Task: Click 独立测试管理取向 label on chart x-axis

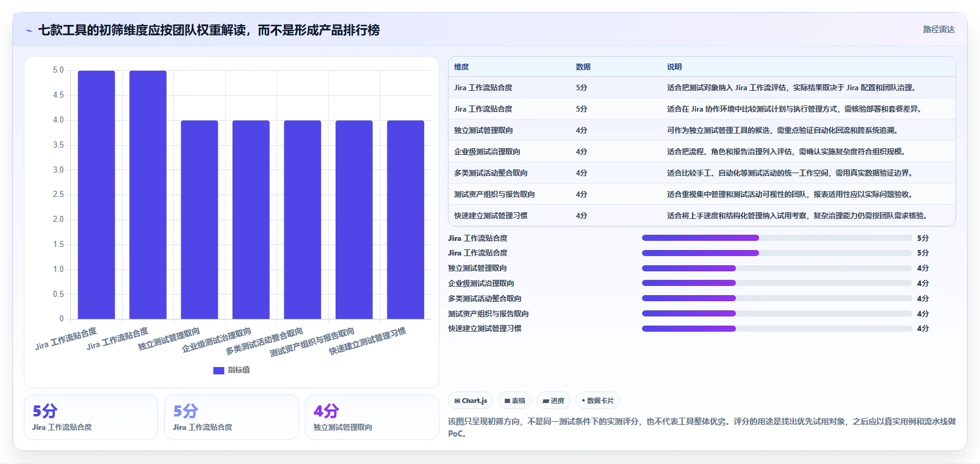Action: (x=169, y=339)
